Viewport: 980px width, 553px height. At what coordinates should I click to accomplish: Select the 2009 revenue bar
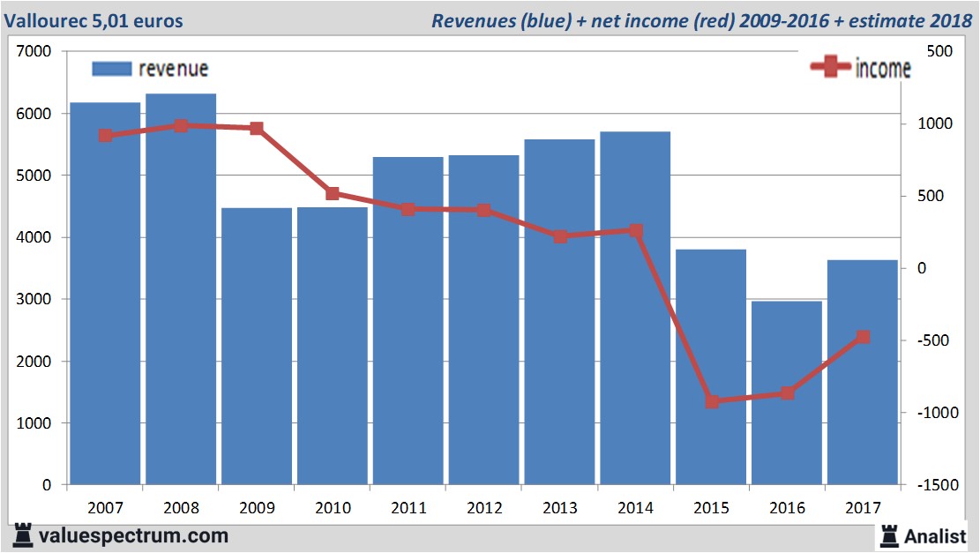257,346
